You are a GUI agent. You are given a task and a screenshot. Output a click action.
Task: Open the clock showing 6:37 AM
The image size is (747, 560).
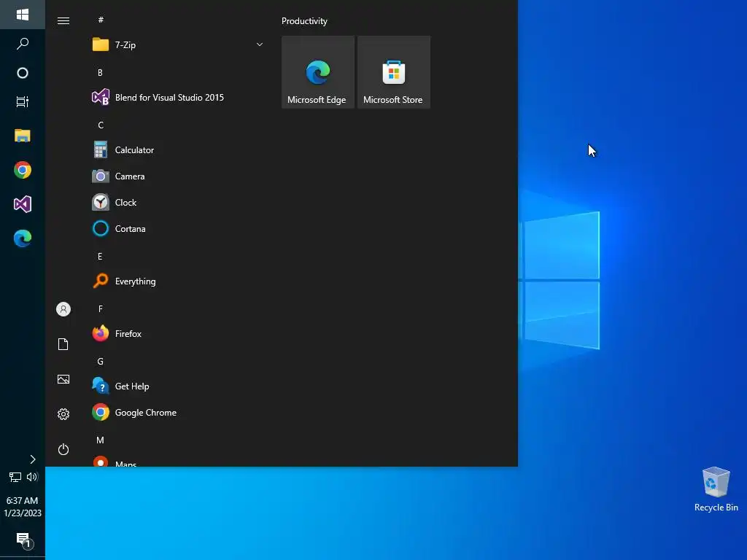coord(23,507)
